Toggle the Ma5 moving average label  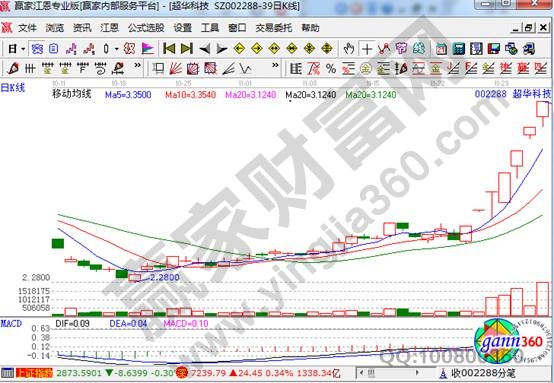[x=128, y=95]
